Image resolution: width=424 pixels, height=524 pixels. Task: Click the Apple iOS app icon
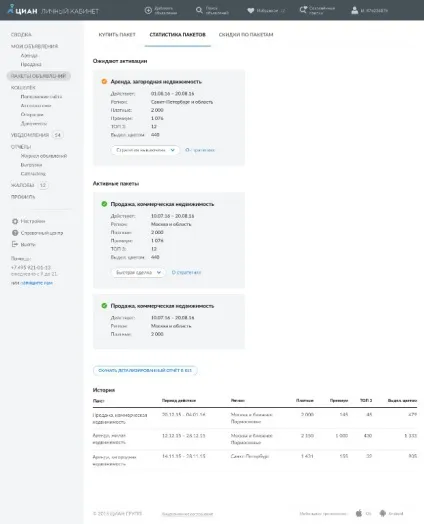pyautogui.click(x=359, y=513)
